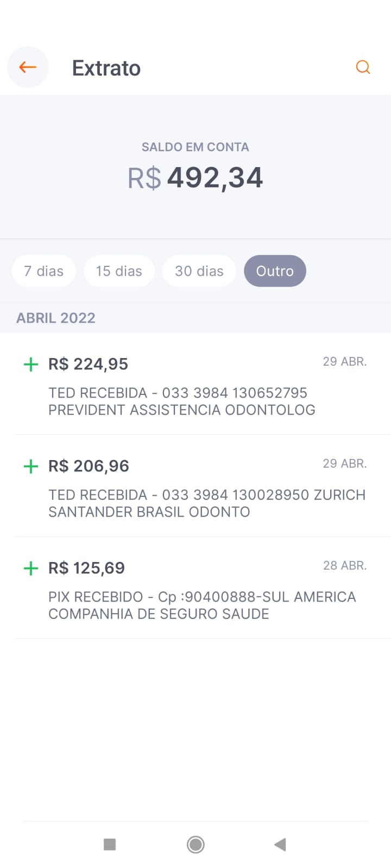Screen dimensions: 391x868
Task: Choose the 30 dias period filter
Action: click(x=199, y=271)
